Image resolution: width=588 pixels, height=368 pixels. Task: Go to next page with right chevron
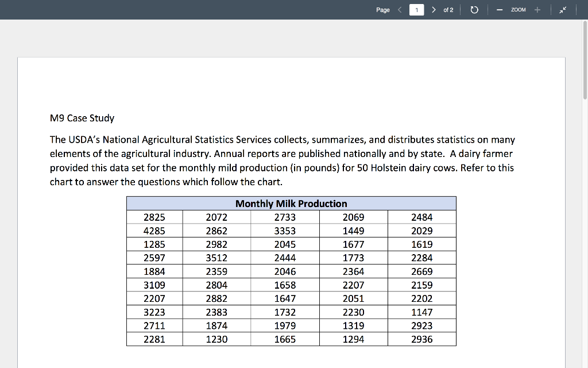(434, 9)
